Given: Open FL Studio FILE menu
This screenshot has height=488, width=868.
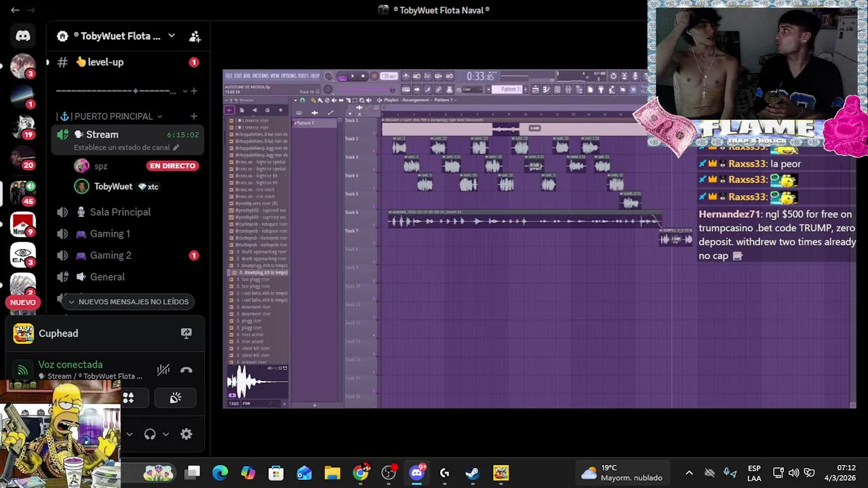Looking at the screenshot, I should tap(229, 75).
